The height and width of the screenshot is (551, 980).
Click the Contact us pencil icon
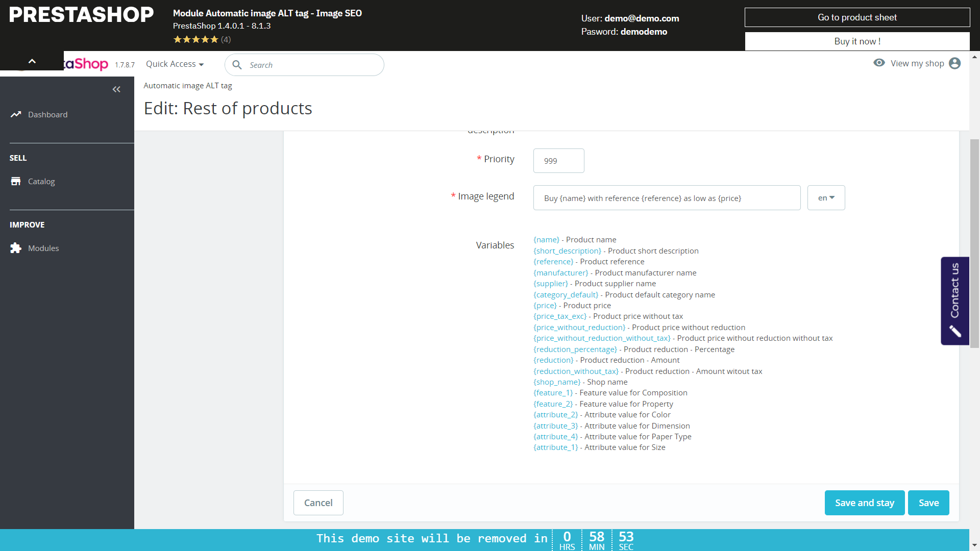955,332
